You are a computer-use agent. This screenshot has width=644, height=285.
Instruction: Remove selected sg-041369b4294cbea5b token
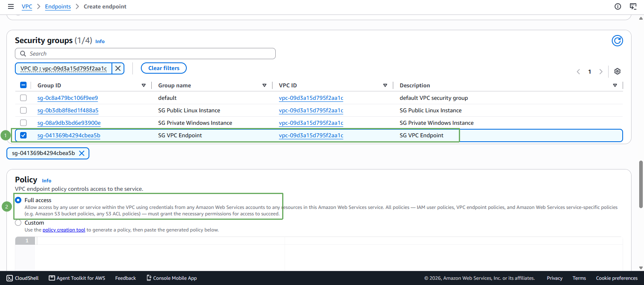pos(82,153)
